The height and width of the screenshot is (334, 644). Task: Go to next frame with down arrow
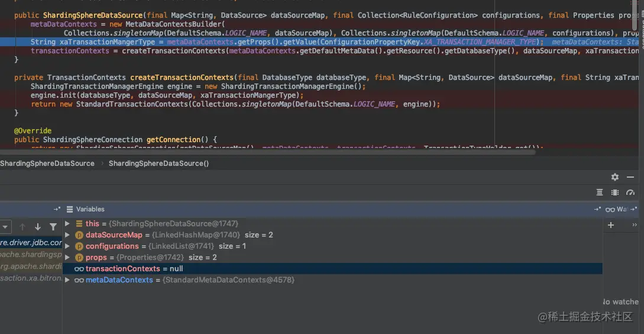pos(38,227)
